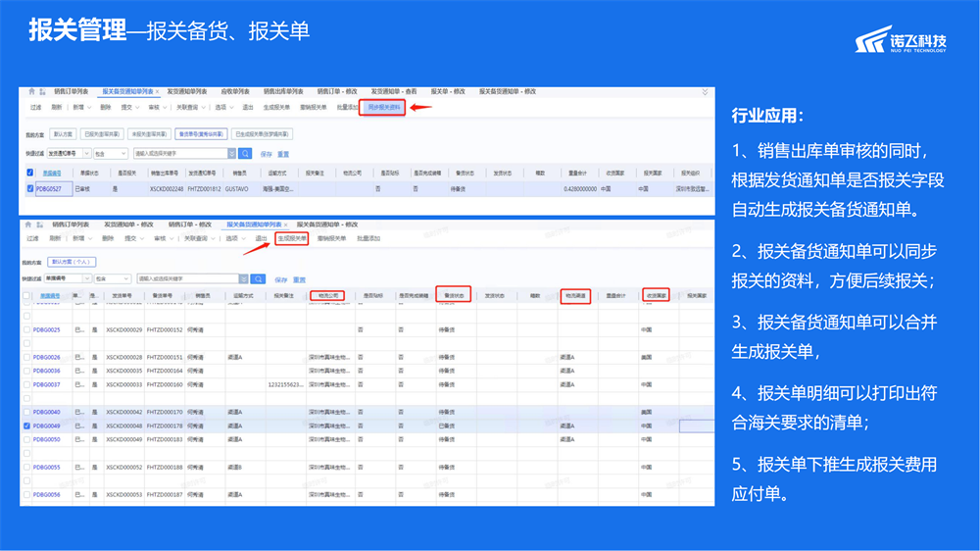Open the PDBG0527 document link
The height and width of the screenshot is (551, 980).
(48, 189)
